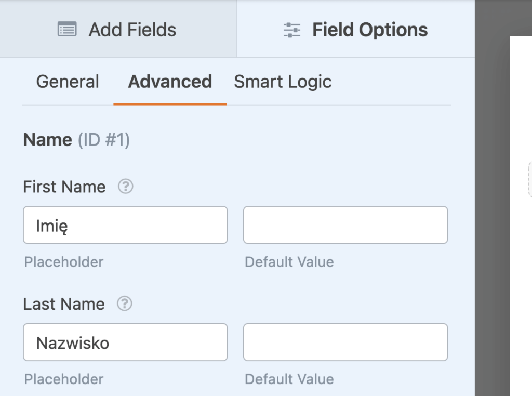Click the Placeholder label under Nazwisko
The height and width of the screenshot is (396, 532).
click(x=63, y=379)
